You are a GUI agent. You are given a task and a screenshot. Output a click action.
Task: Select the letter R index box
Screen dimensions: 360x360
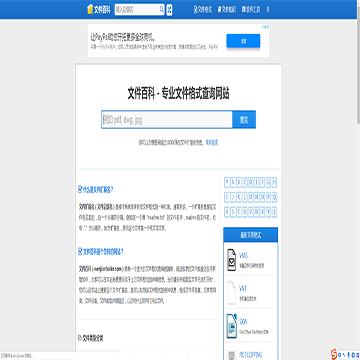[227, 212]
